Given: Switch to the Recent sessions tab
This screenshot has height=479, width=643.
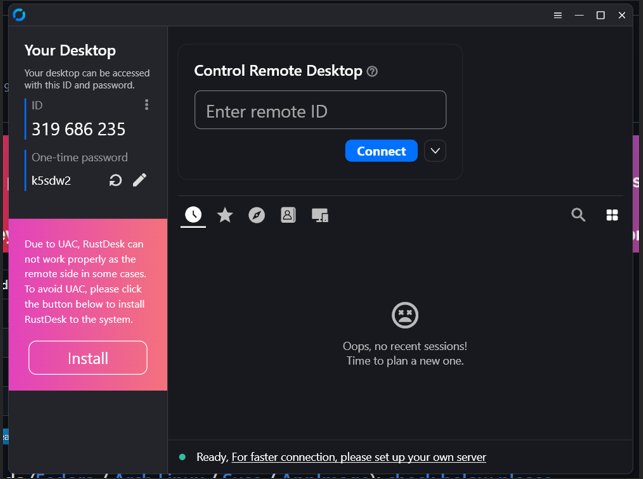Looking at the screenshot, I should point(193,215).
